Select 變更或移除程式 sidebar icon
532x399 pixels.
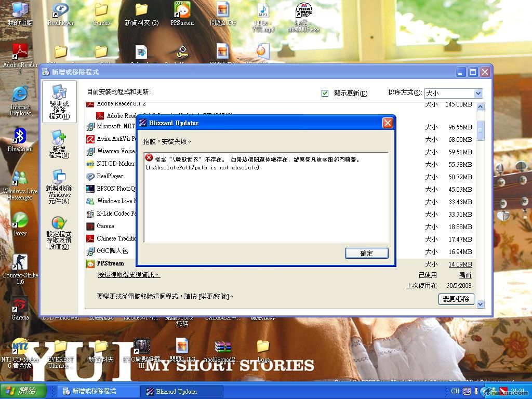(x=59, y=101)
